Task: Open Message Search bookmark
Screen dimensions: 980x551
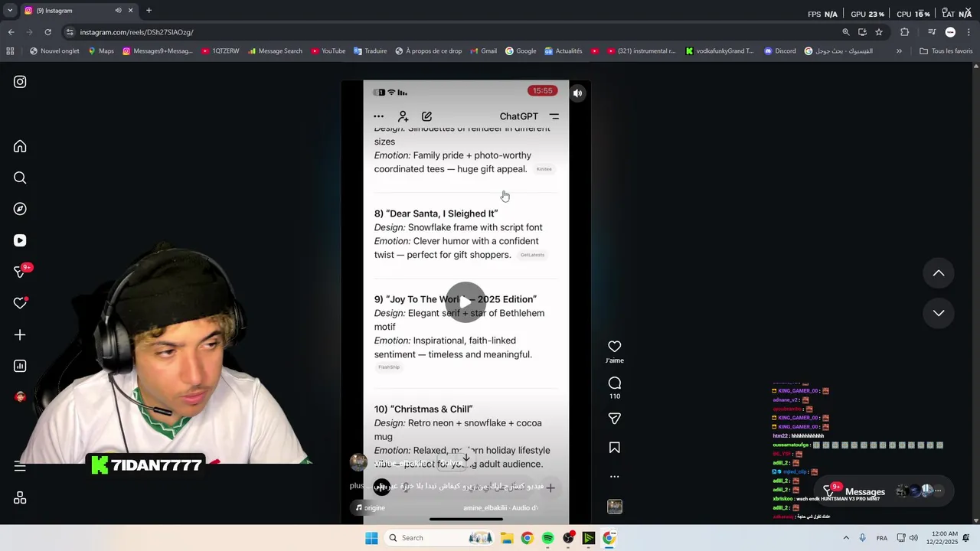Action: 275,51
